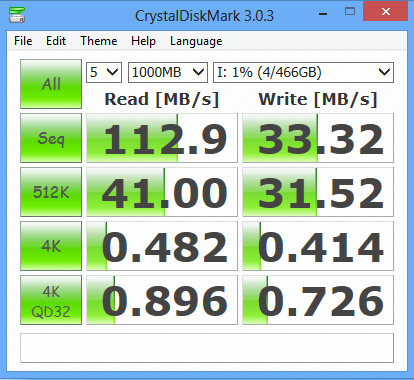Open the Language menu
This screenshot has width=414, height=380.
pyautogui.click(x=196, y=41)
